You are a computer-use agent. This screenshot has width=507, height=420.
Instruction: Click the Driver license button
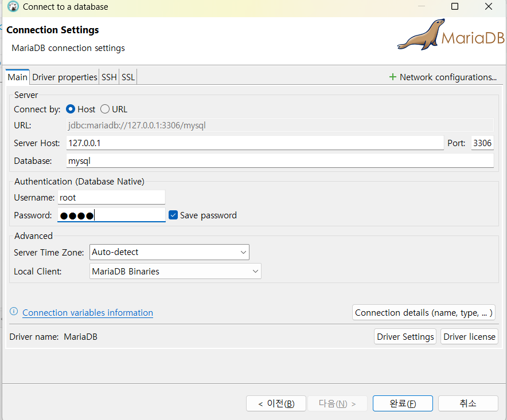tap(469, 337)
